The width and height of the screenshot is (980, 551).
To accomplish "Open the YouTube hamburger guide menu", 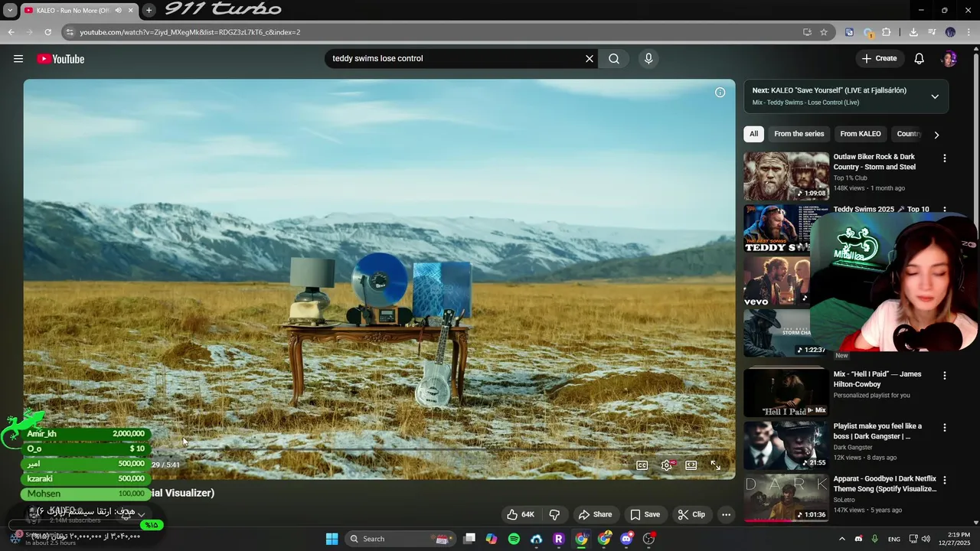I will pyautogui.click(x=18, y=59).
